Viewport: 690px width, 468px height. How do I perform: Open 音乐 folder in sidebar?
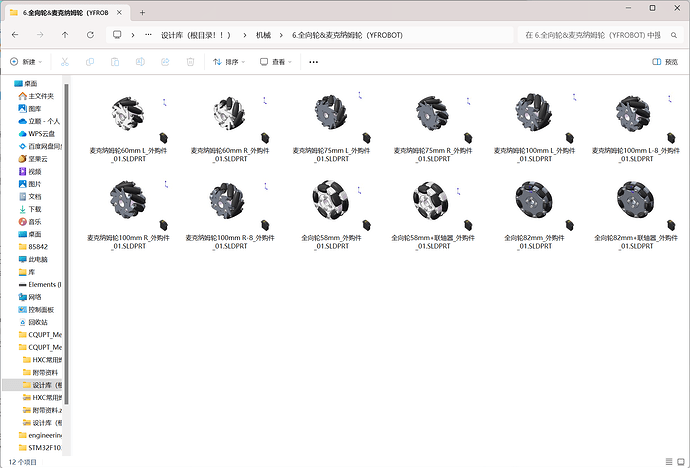[30, 222]
